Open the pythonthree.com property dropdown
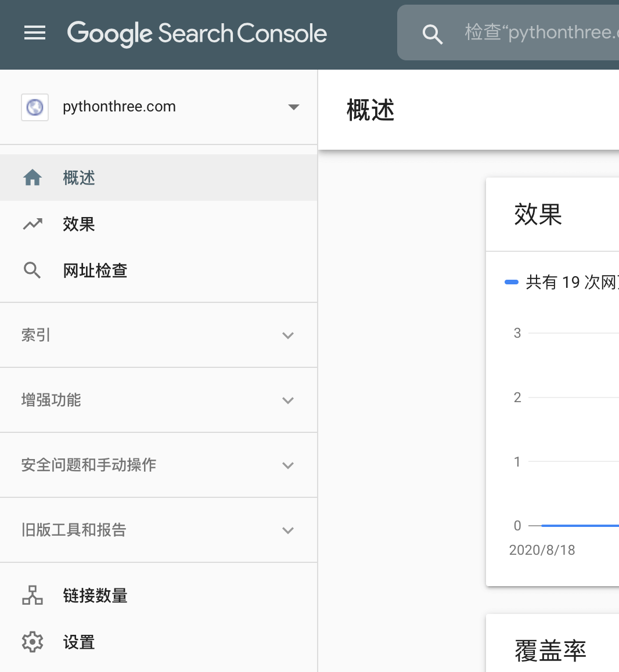This screenshot has height=672, width=619. pos(293,107)
